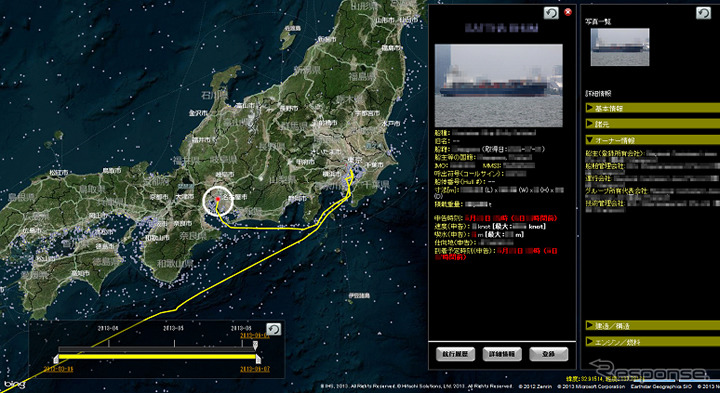The image size is (720, 393).
Task: Open the ship thumbnail under 写真一覧
Action: pos(620,47)
